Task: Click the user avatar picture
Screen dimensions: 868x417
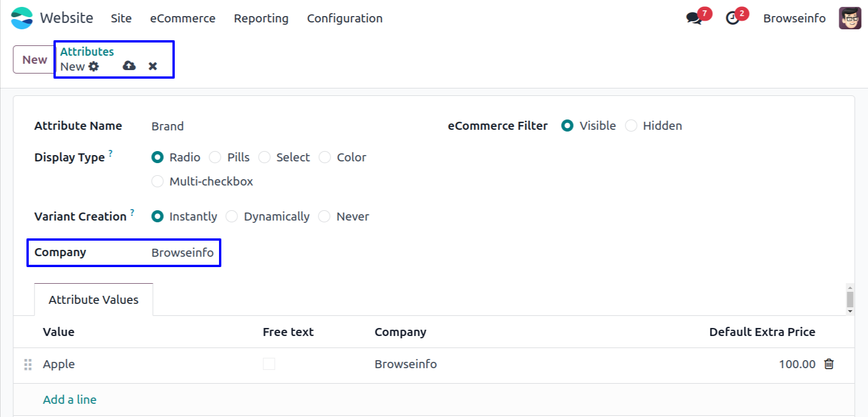Action: [x=850, y=18]
